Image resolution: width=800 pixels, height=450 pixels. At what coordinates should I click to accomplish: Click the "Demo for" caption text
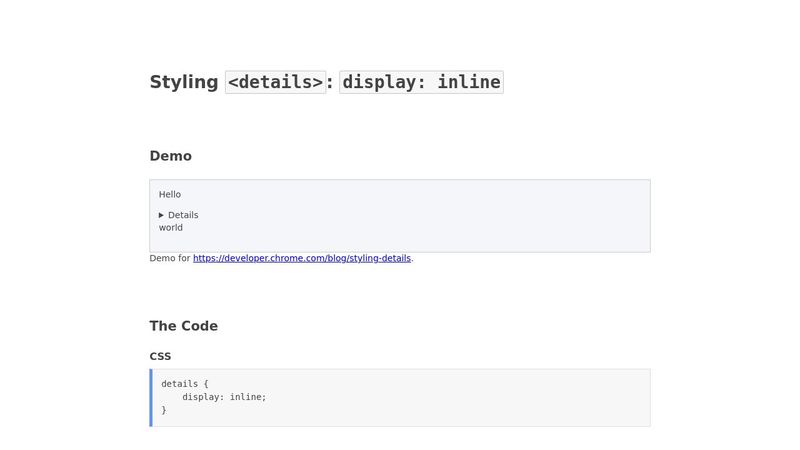[169, 258]
